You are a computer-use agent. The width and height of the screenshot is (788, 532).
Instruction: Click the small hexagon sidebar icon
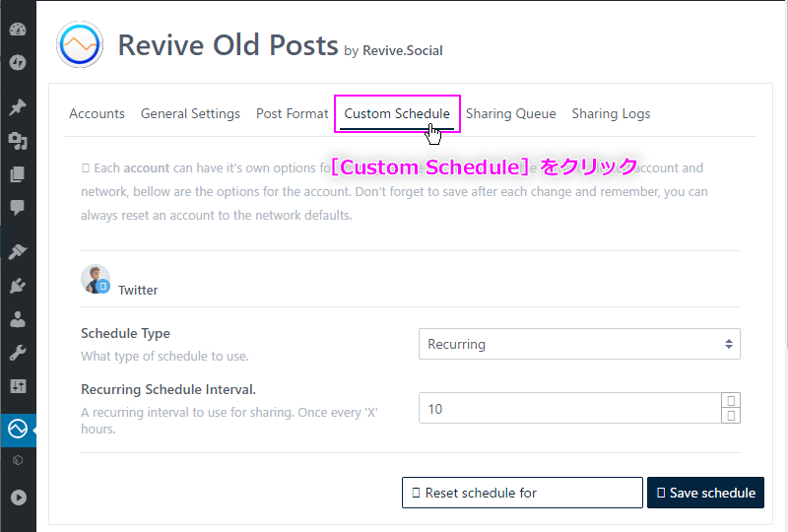pyautogui.click(x=18, y=460)
